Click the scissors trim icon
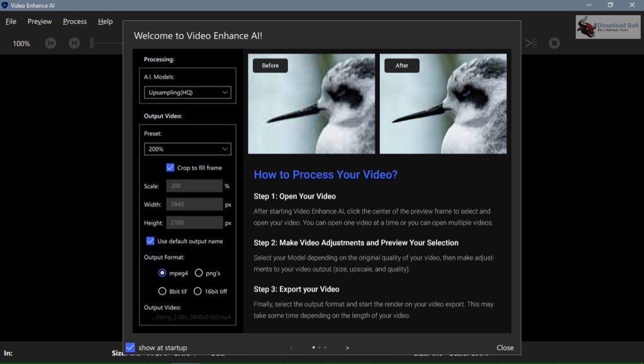The height and width of the screenshot is (364, 644). coord(531,43)
